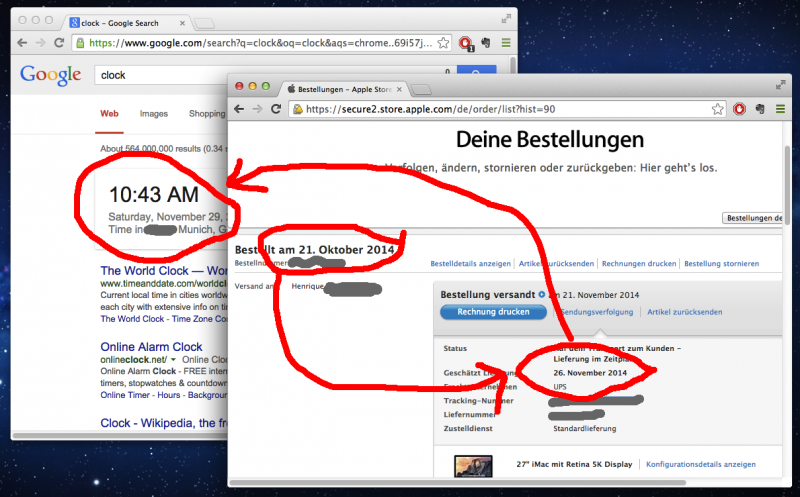The height and width of the screenshot is (497, 800).
Task: Click the iMac product thumbnail
Action: click(473, 466)
